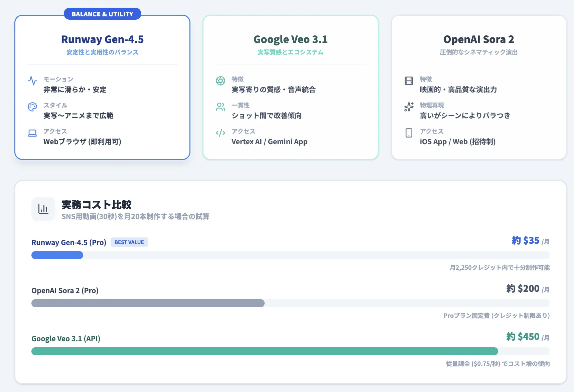574x392 pixels.
Task: Click the style palette icon
Action: [32, 107]
